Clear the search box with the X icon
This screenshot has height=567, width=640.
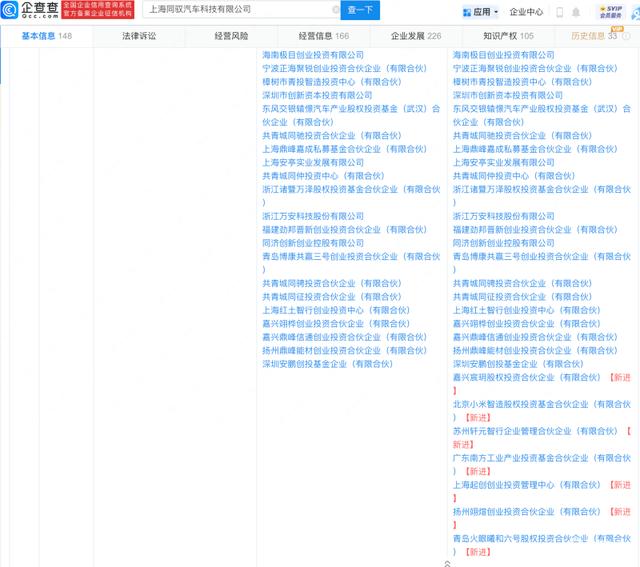[x=336, y=9]
